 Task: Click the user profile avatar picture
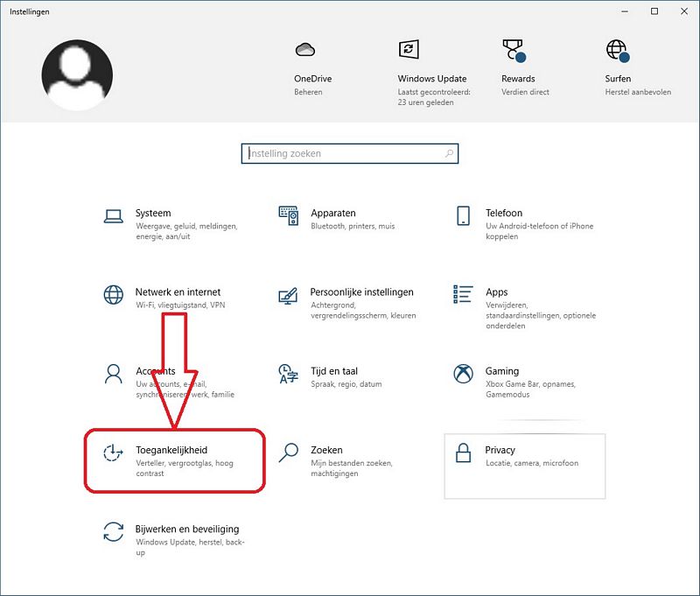pos(77,75)
